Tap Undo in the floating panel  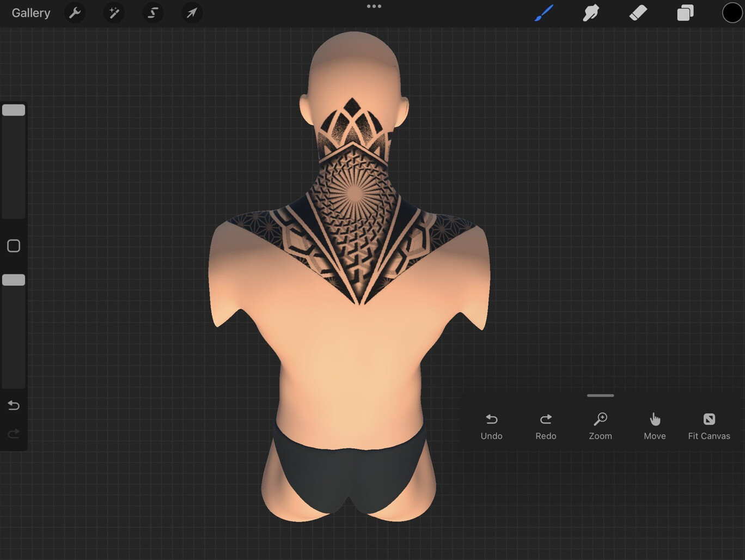491,426
